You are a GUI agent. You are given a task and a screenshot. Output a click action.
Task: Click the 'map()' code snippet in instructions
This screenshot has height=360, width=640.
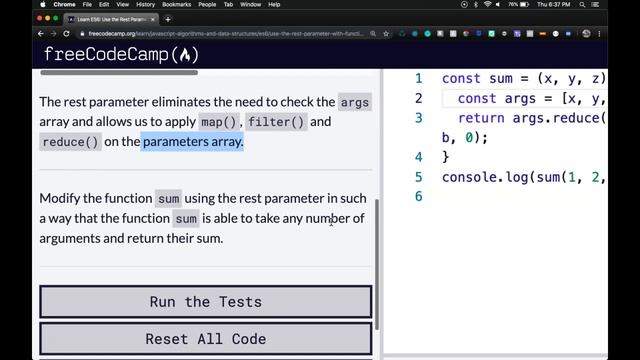(219, 122)
